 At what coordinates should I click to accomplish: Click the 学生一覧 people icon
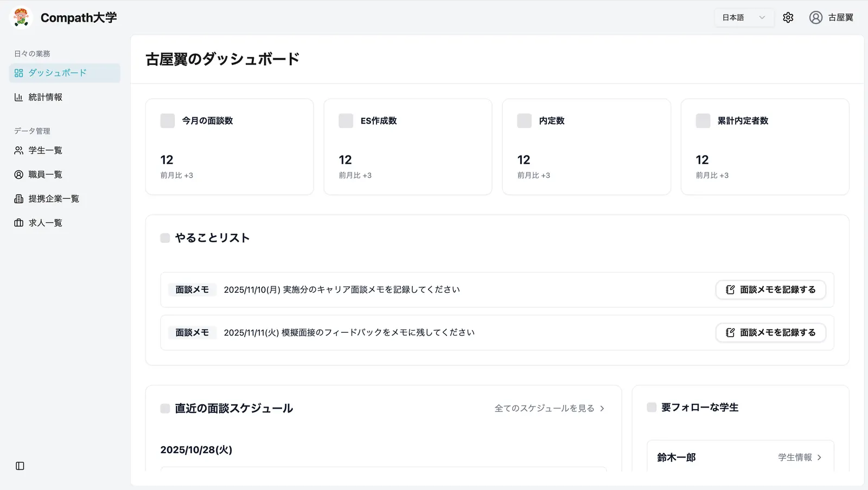[19, 150]
